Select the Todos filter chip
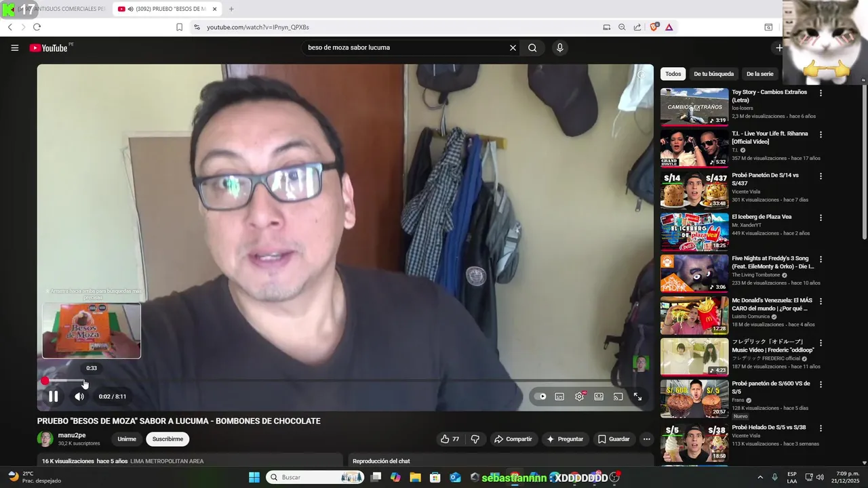 pos(673,74)
